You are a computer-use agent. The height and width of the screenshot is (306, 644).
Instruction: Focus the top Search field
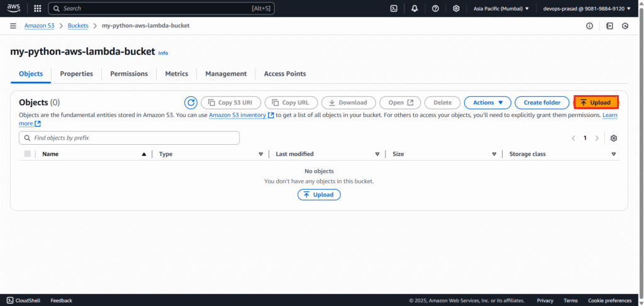162,8
